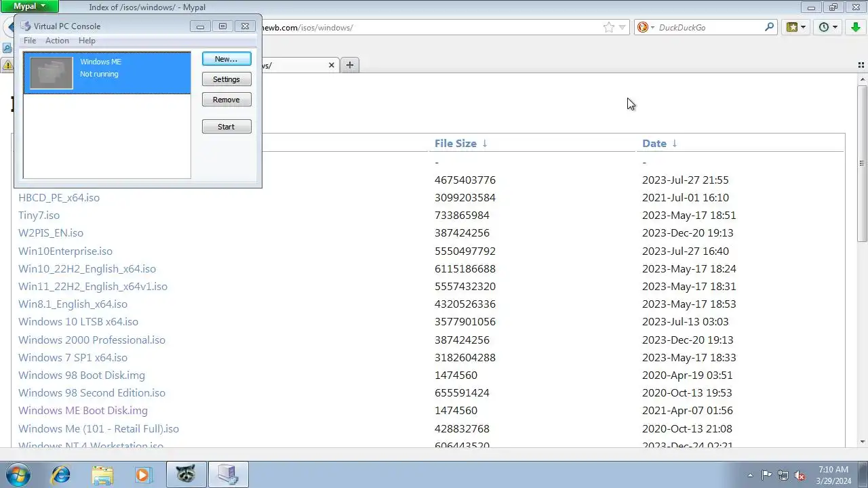Open the Mypal application menu button
The image size is (868, 488).
pos(29,6)
